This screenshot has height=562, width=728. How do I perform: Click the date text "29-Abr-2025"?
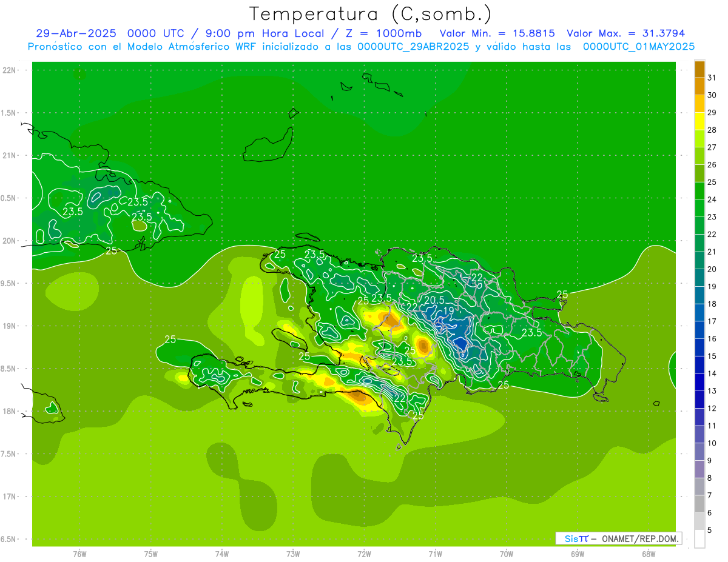tap(76, 33)
